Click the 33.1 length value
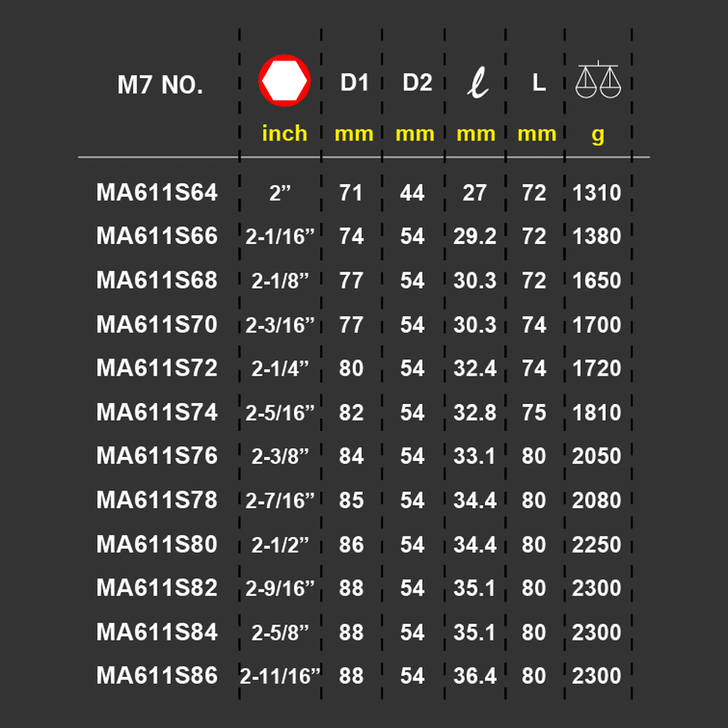The image size is (728, 728). tap(475, 456)
